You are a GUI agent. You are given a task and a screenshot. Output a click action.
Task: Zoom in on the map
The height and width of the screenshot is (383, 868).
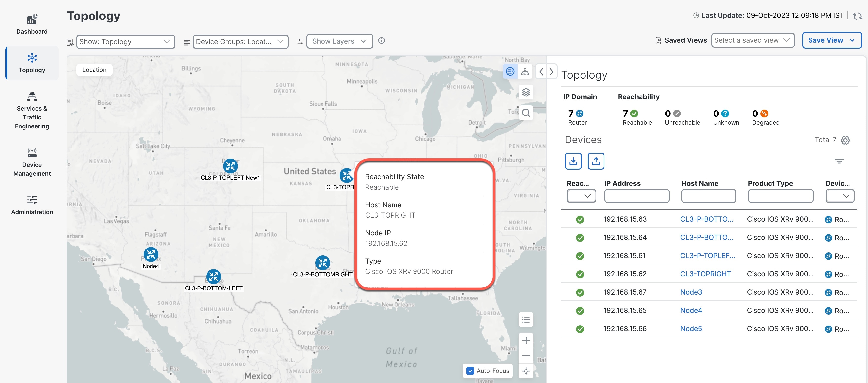[x=526, y=340]
